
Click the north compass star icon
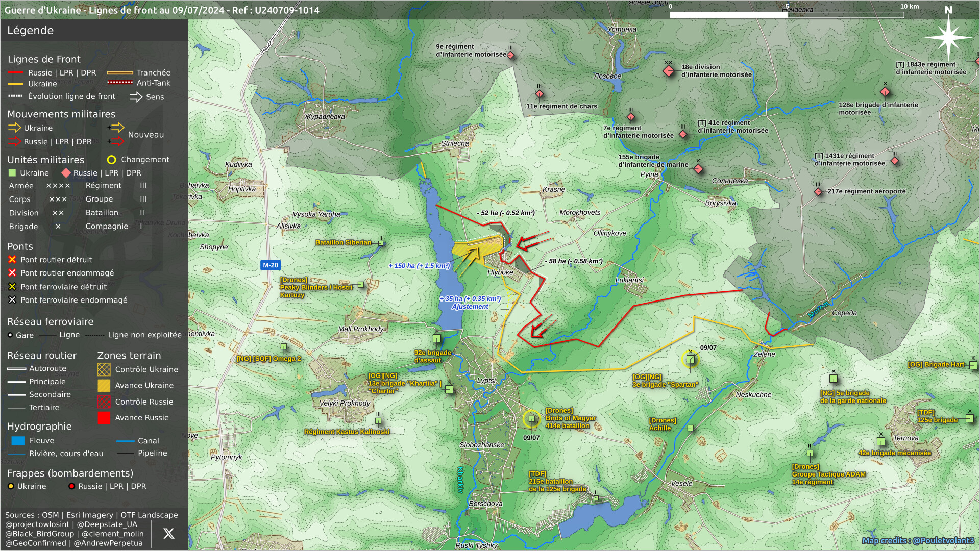pyautogui.click(x=948, y=37)
